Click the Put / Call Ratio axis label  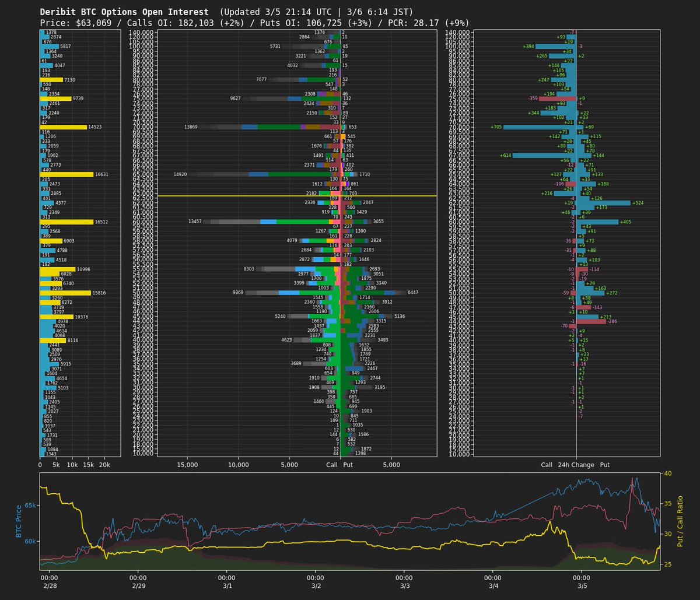[x=680, y=521]
